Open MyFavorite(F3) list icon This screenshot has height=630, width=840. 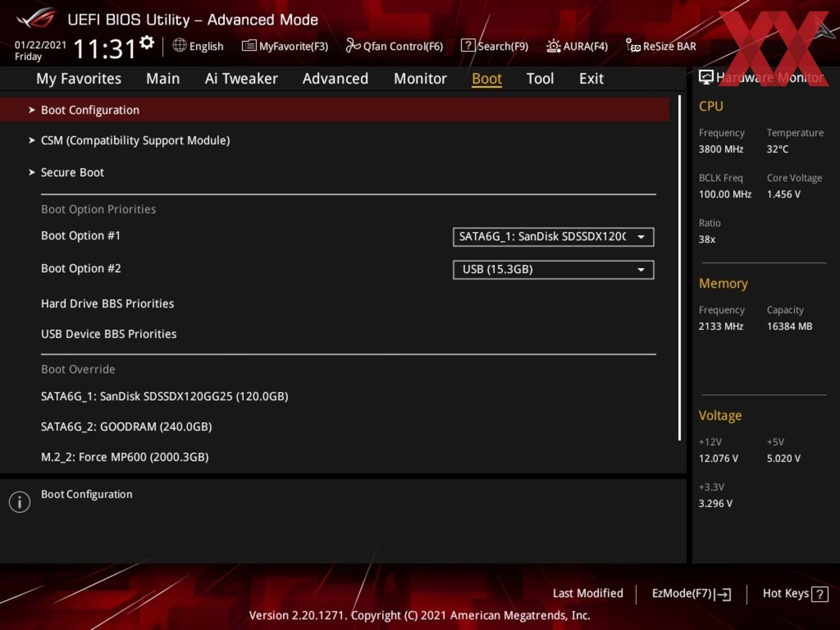click(249, 46)
